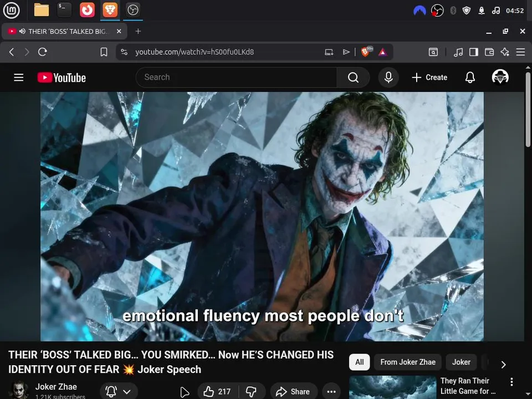Open the They Ran Their Little Game title
The image size is (532, 399).
pyautogui.click(x=468, y=386)
